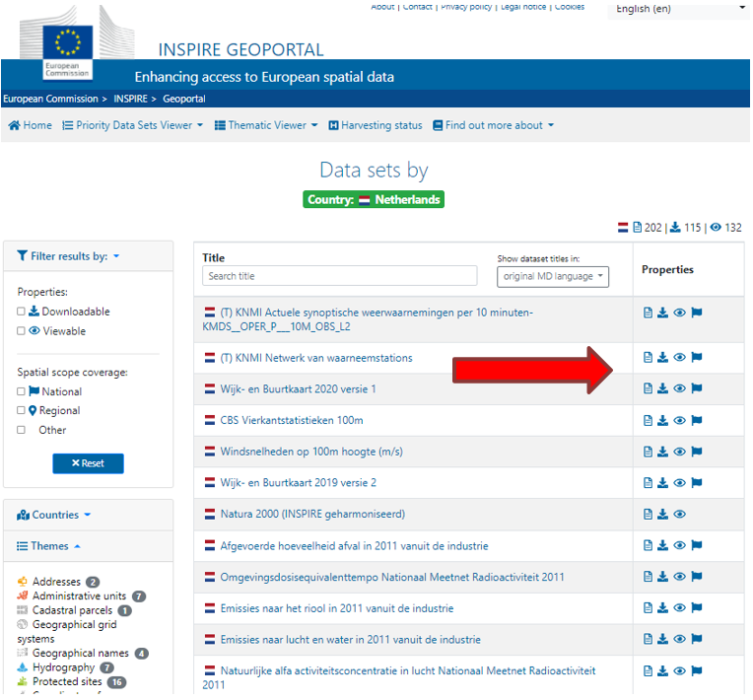Screen dimensions: 753x700
Task: Click flag icon for Wijk- en Buurtkaart 2020
Action: click(697, 388)
